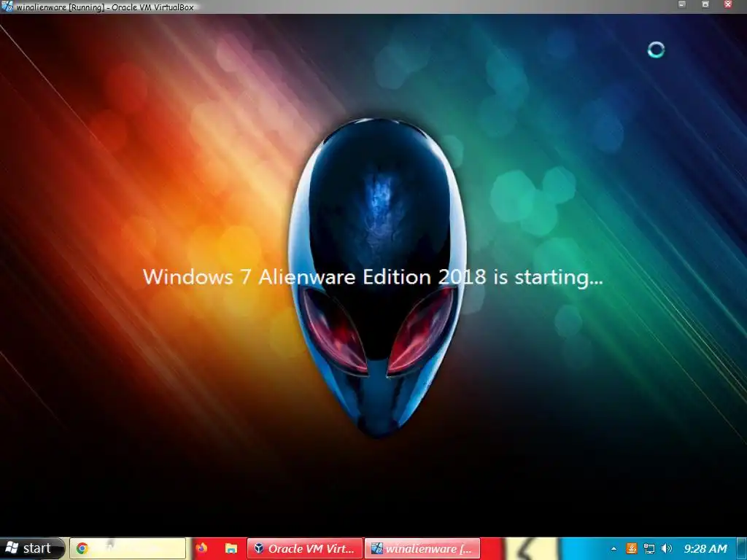Open the network connection tray icon

tap(649, 549)
